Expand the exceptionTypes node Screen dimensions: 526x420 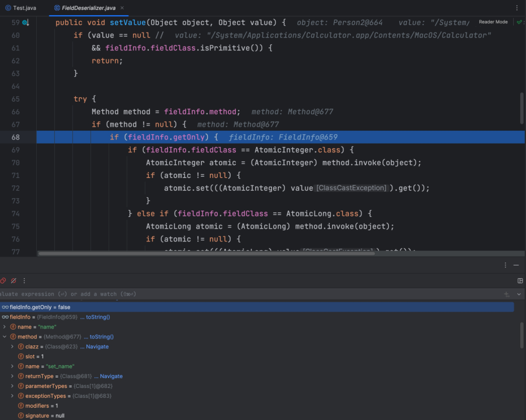(12, 396)
